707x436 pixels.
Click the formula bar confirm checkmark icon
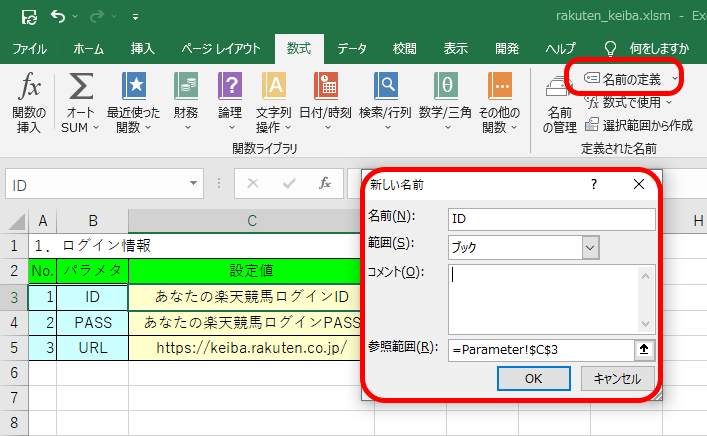coord(289,183)
